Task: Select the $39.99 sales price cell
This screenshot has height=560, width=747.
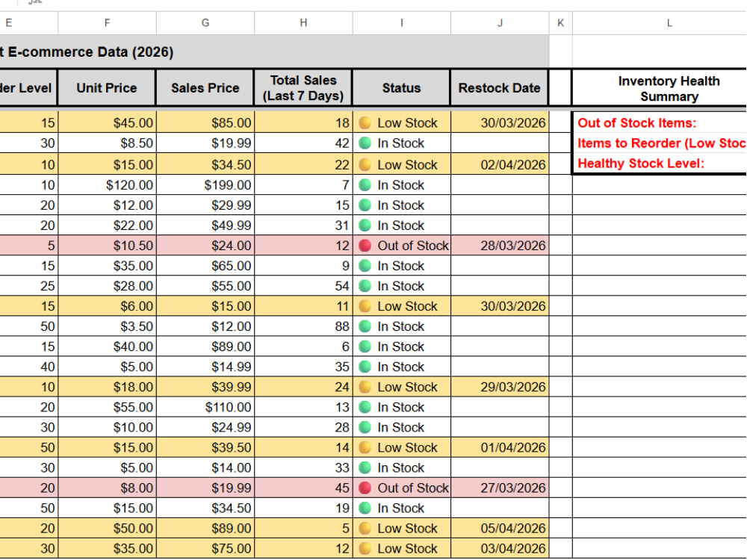Action: (205, 387)
